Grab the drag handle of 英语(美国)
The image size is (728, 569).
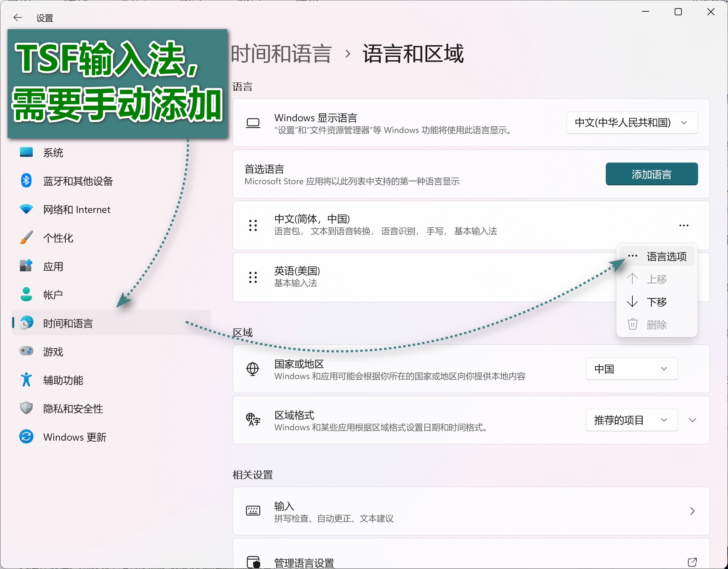click(253, 277)
